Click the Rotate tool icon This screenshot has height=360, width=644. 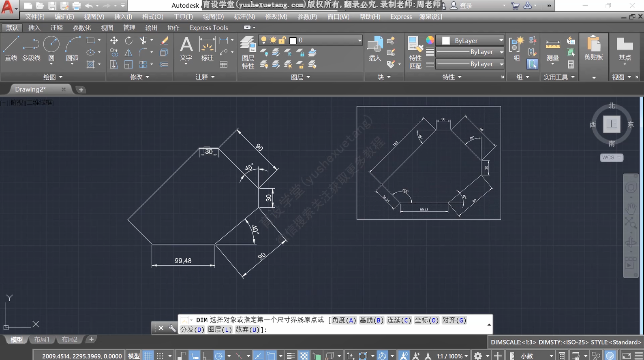[x=128, y=40]
